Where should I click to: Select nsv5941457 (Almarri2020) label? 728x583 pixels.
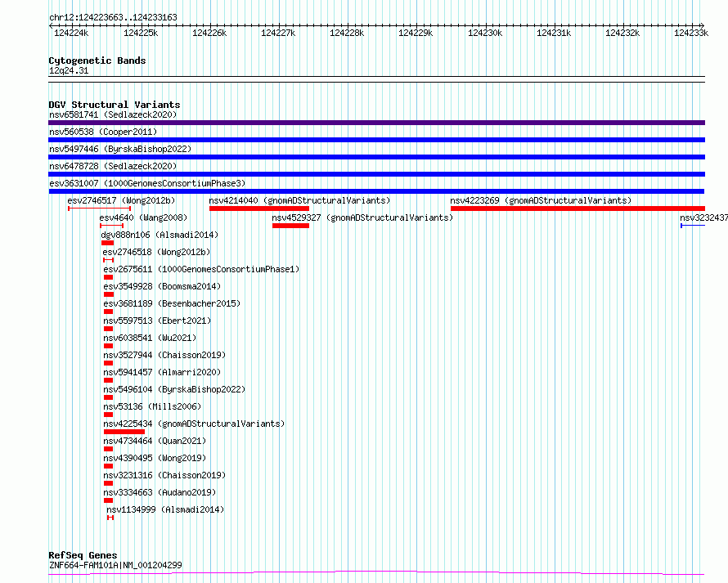coord(162,372)
